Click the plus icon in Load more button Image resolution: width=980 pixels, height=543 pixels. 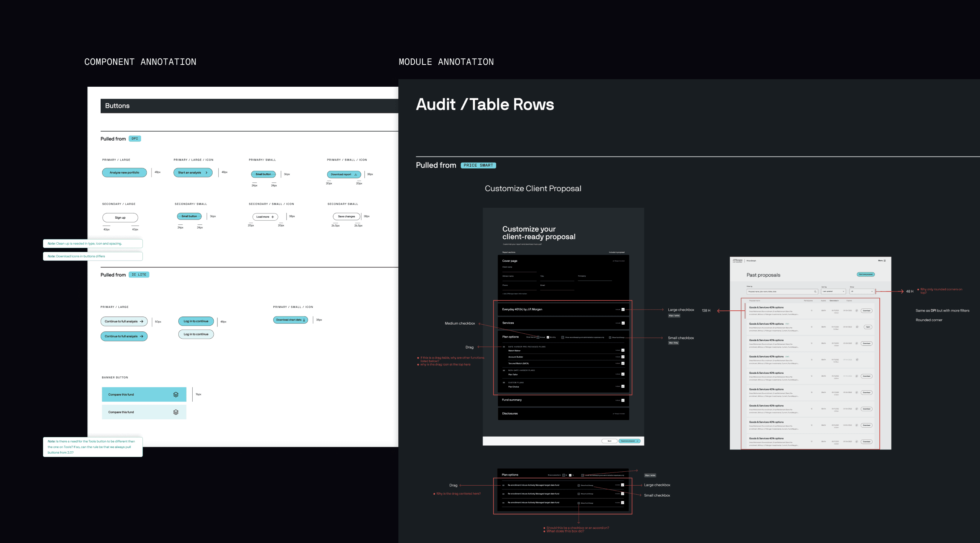(x=273, y=217)
